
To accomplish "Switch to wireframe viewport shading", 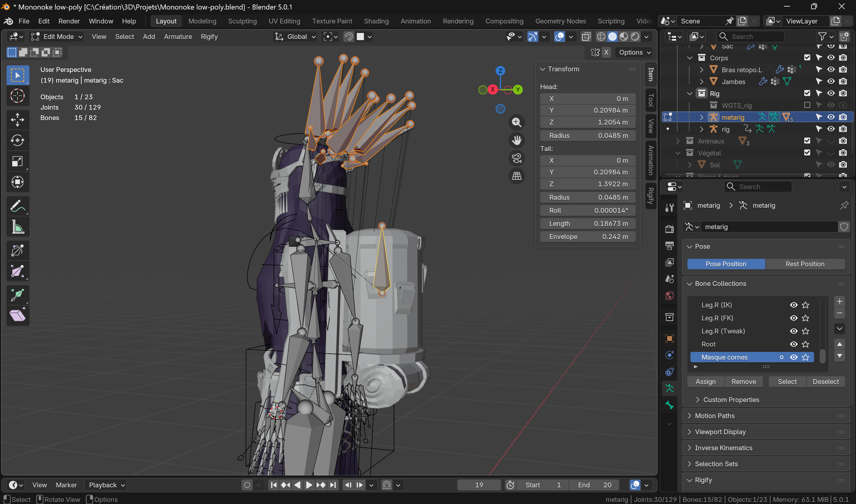I will pyautogui.click(x=601, y=36).
